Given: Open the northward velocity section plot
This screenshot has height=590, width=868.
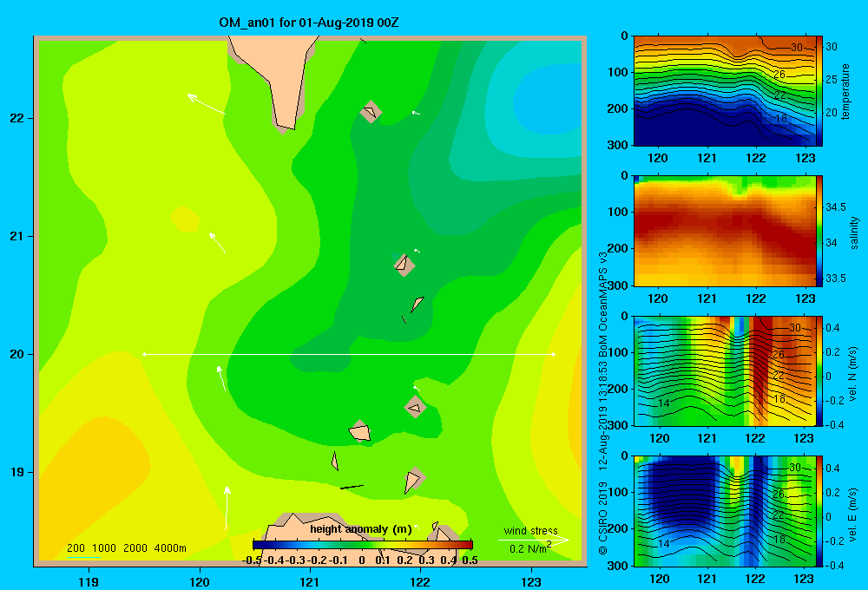Looking at the screenshot, I should (x=725, y=370).
